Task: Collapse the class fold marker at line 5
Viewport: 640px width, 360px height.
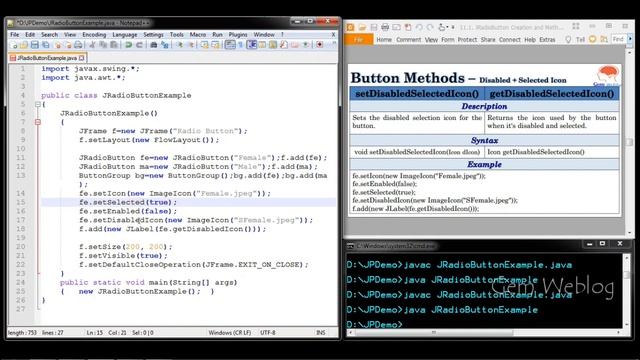Action: point(38,104)
